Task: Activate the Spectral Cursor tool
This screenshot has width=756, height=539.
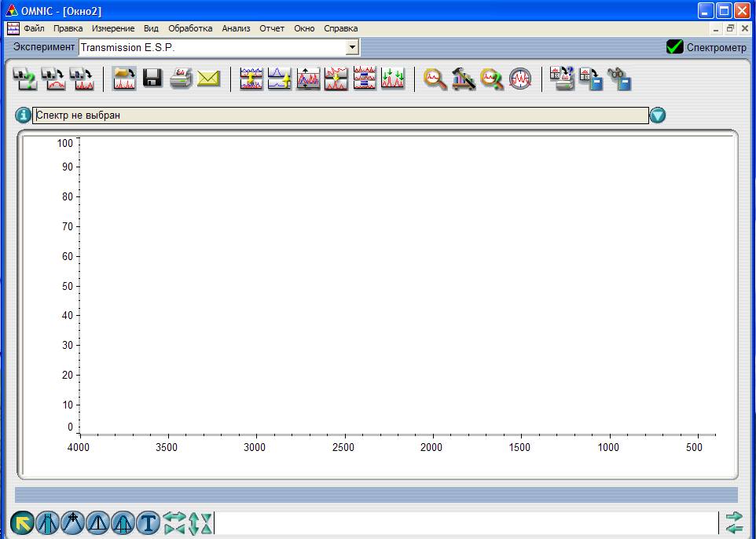Action: point(72,523)
